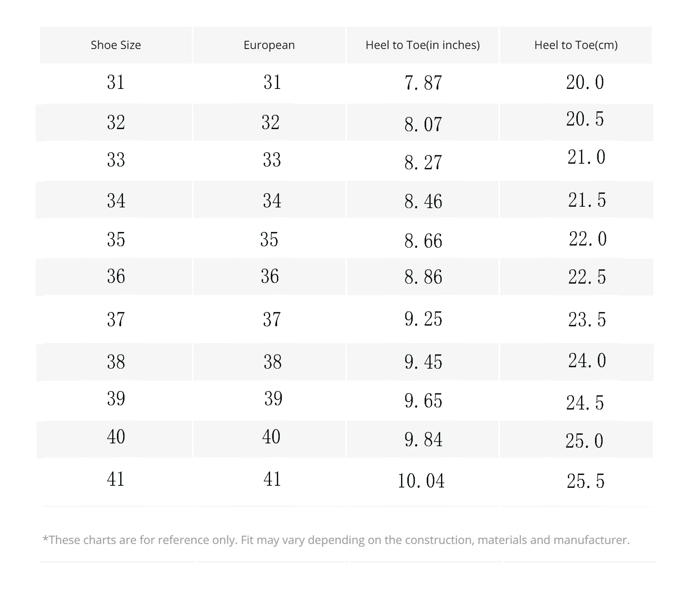The image size is (700, 600).
Task: Click the 10.04 inches value
Action: coord(421,481)
